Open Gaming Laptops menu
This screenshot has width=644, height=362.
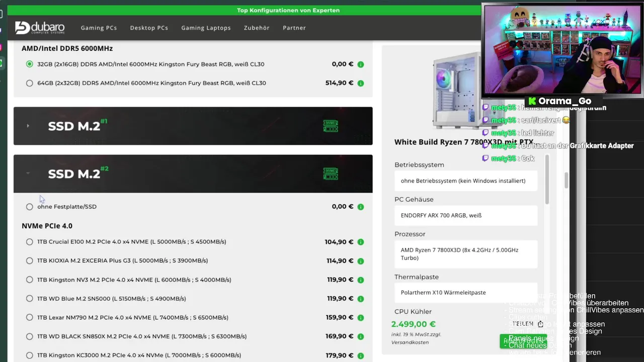tap(206, 28)
